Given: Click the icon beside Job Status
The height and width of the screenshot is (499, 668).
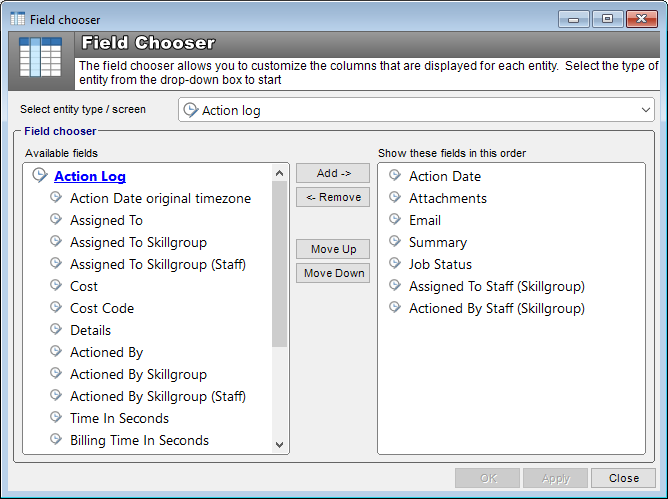Looking at the screenshot, I should (395, 263).
